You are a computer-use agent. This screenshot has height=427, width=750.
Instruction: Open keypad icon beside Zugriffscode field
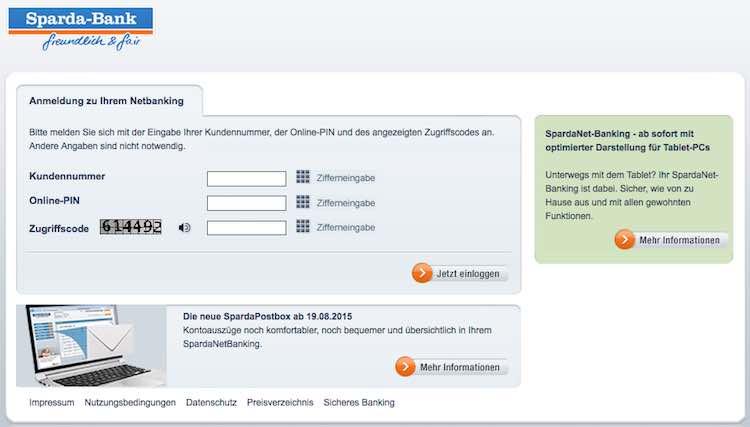point(303,227)
